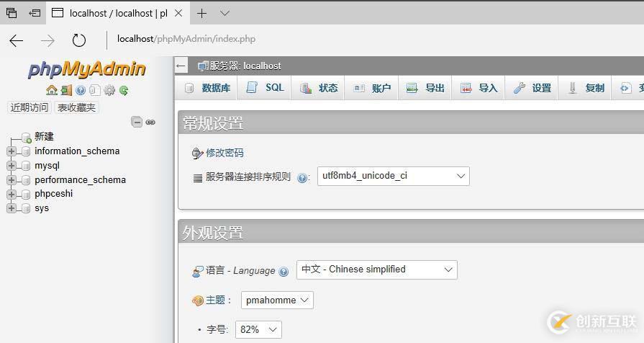Click 新建 to create a database
644x343 pixels.
pos(44,136)
